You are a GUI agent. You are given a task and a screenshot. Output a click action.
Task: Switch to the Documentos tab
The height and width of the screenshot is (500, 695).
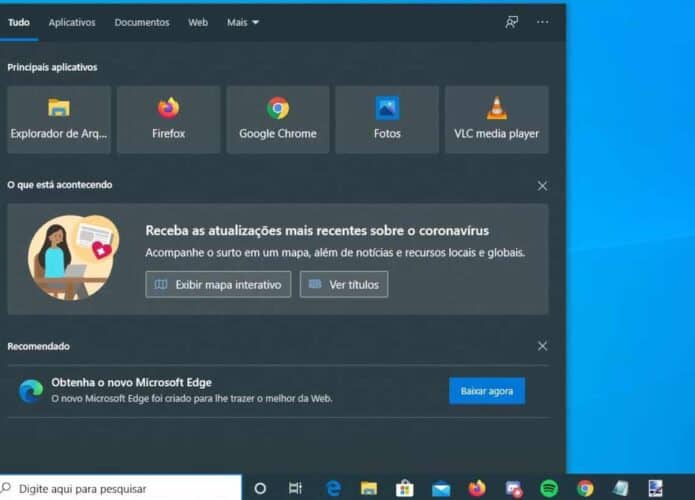tap(142, 22)
